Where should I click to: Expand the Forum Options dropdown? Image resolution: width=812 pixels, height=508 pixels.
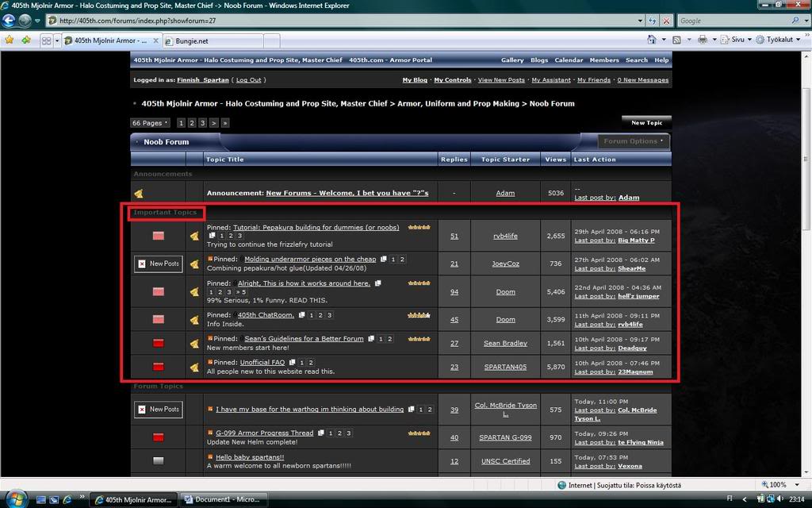(633, 141)
